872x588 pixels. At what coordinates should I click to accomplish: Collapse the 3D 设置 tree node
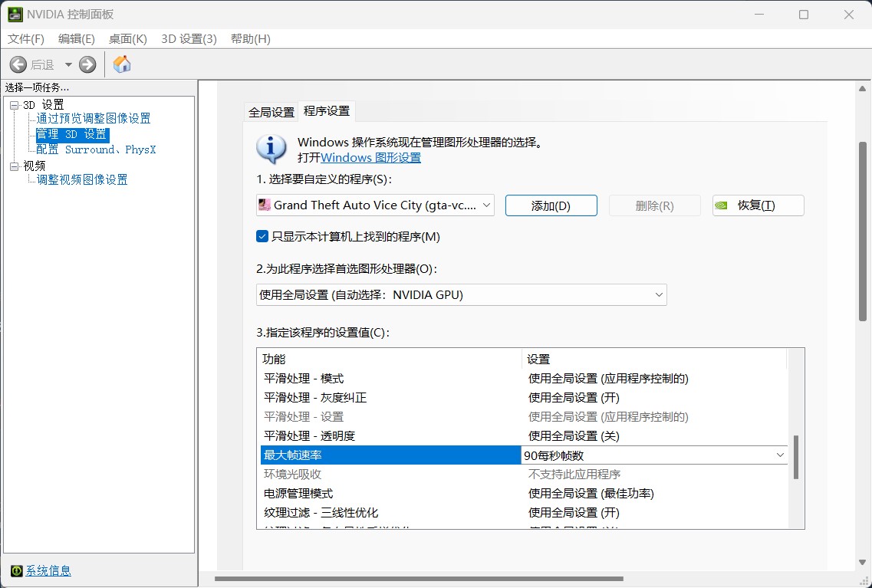point(15,104)
